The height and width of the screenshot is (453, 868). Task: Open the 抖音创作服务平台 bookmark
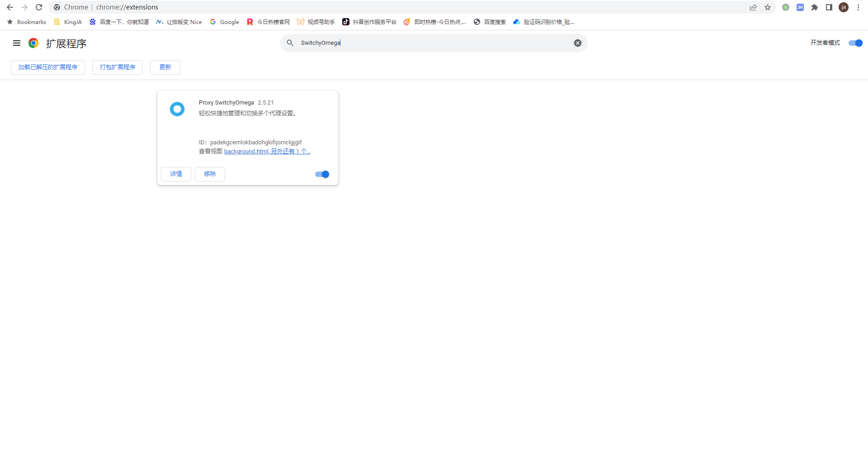coord(369,22)
